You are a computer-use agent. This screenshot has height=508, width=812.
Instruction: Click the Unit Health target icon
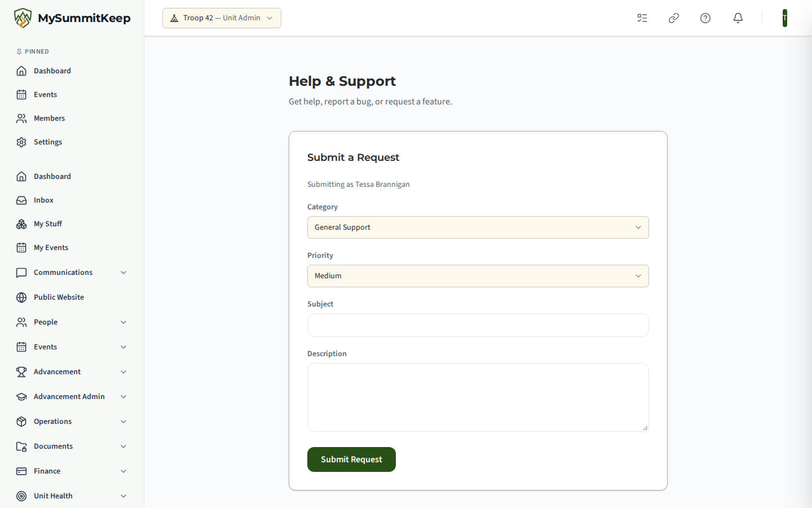point(21,496)
